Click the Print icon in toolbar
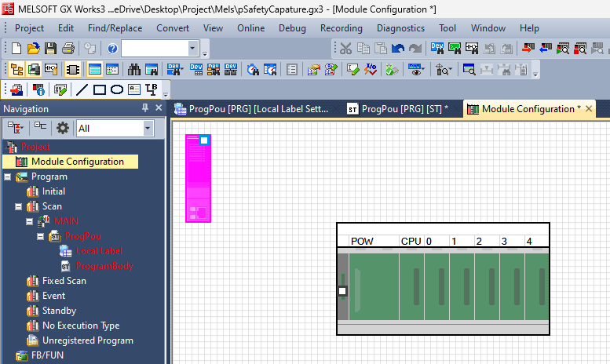 click(x=68, y=49)
